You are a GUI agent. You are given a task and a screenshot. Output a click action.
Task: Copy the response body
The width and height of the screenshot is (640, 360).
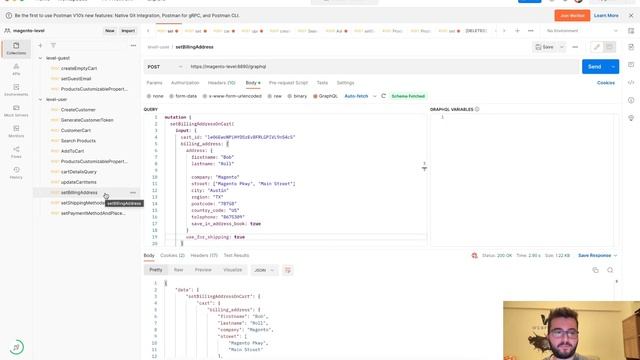[x=596, y=270]
